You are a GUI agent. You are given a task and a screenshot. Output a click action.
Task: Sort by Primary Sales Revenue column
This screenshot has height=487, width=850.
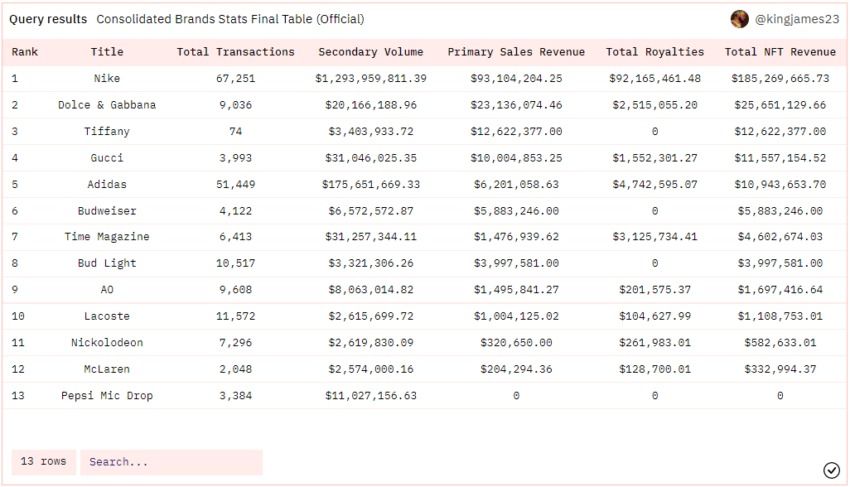click(x=516, y=52)
